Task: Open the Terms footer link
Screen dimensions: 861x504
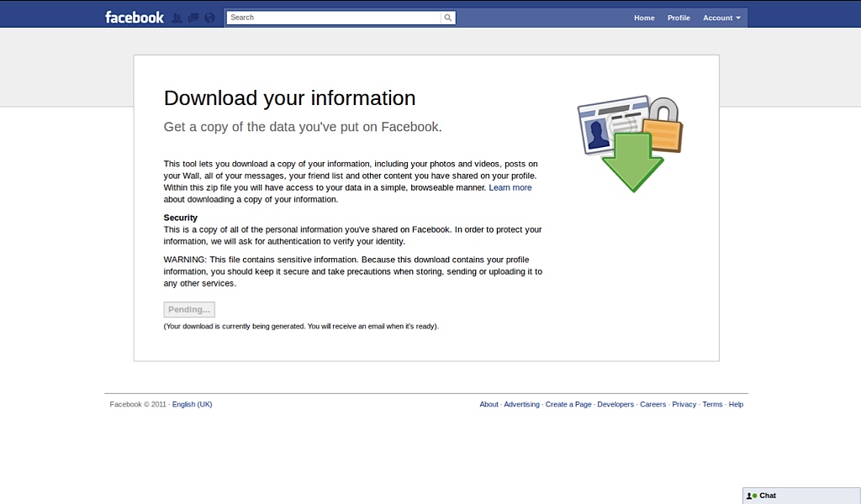Action: [x=713, y=404]
